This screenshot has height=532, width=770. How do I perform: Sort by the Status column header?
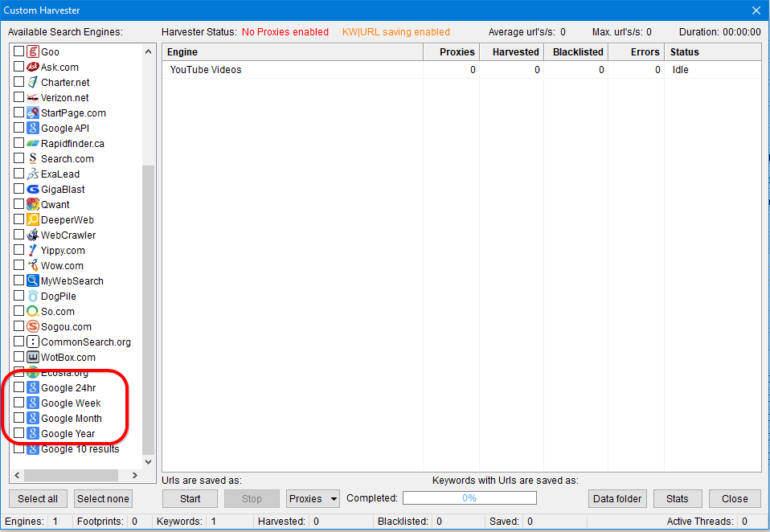point(713,52)
